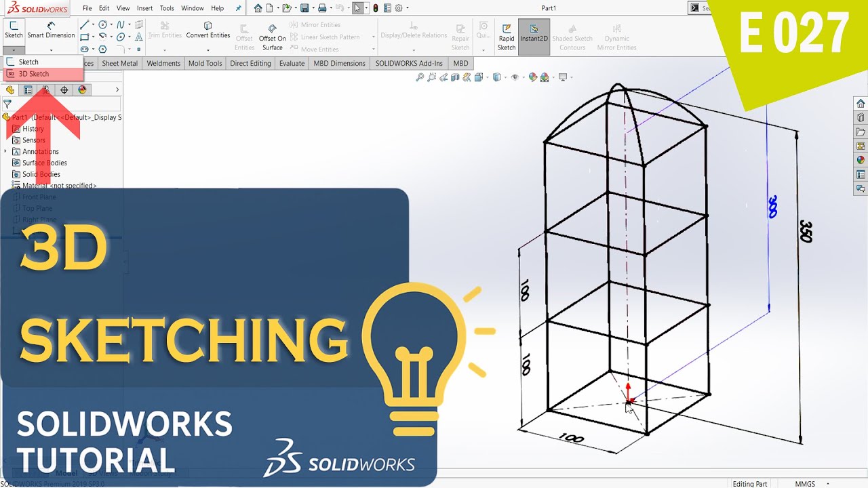Expand feature manager panel chevron
Viewport: 868px width, 488px height.
117,89
